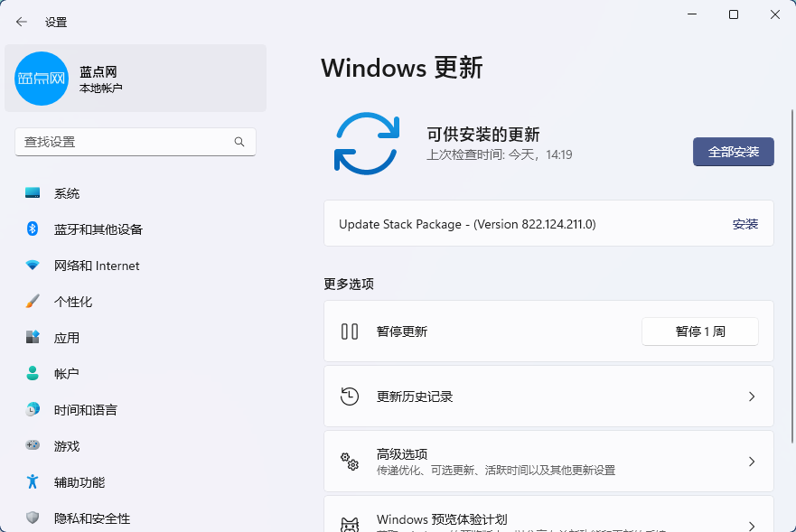This screenshot has height=532, width=796.
Task: Click the System (系统) monitor icon
Action: [x=33, y=193]
